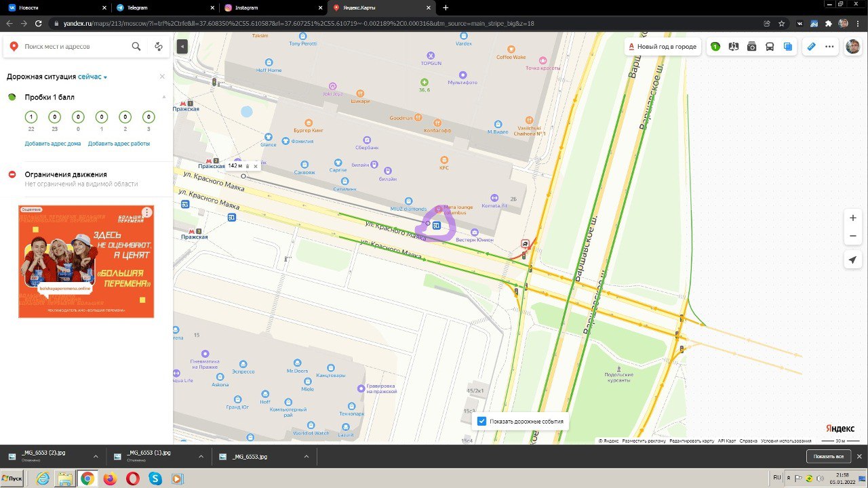Enable the public transport bus layer
Screen dimensions: 868x488
point(770,47)
